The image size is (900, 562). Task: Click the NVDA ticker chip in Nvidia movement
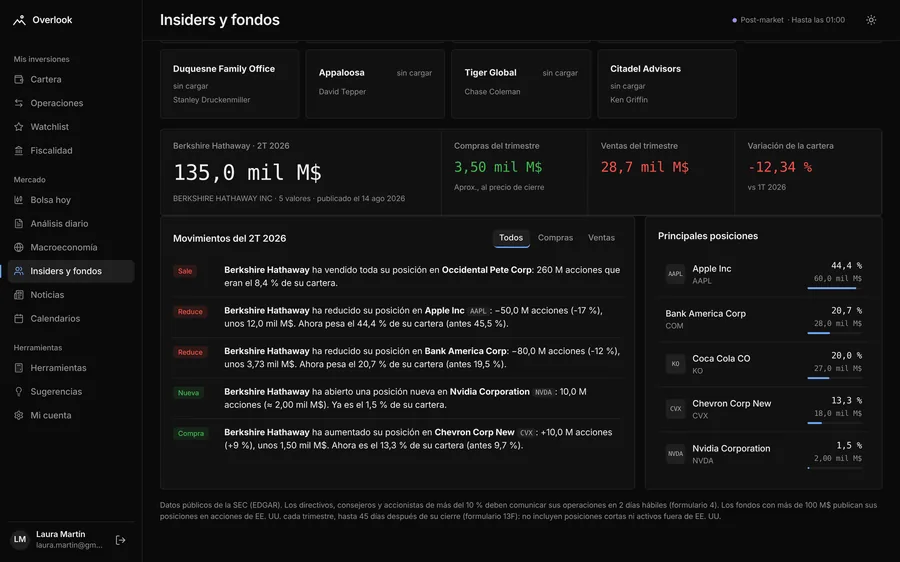(543, 392)
